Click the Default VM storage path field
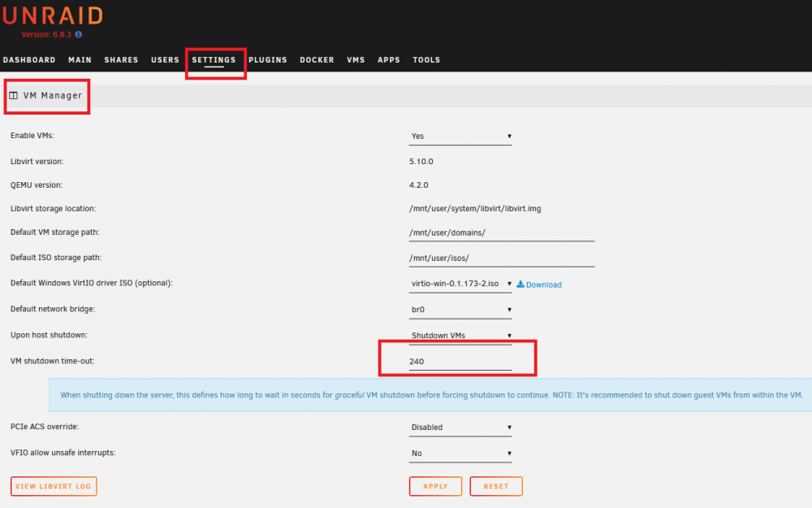The width and height of the screenshot is (812, 508). point(502,232)
